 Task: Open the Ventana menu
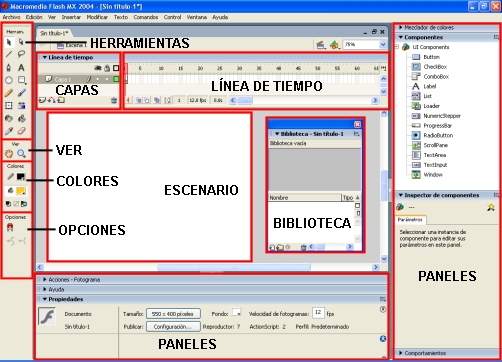(196, 17)
